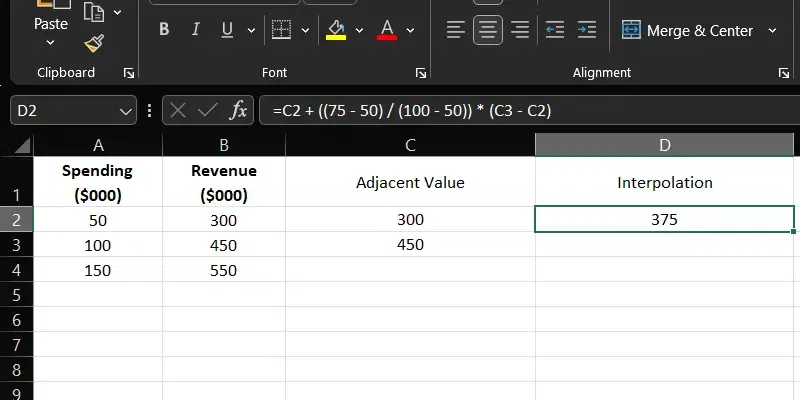800x400 pixels.
Task: Open the Borders dropdown arrow
Action: 305,30
